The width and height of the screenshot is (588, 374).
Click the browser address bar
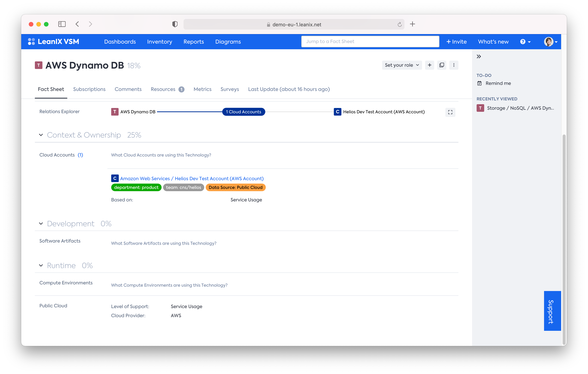(294, 24)
